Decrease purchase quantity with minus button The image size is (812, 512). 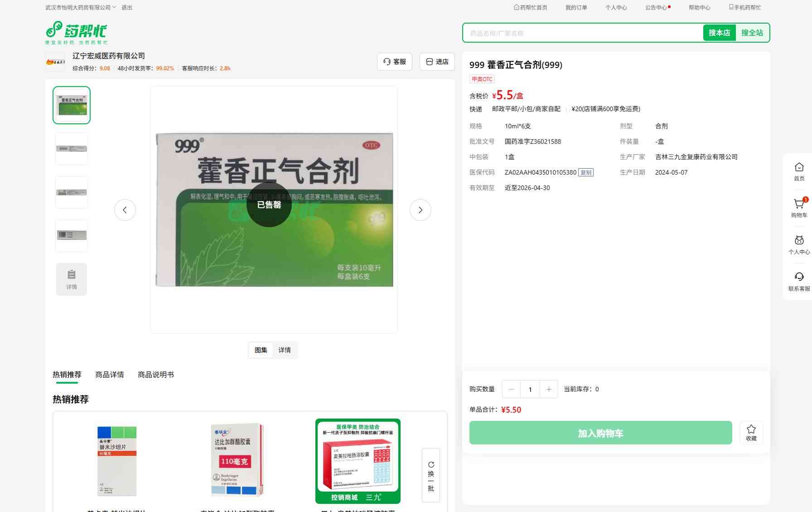coord(511,389)
